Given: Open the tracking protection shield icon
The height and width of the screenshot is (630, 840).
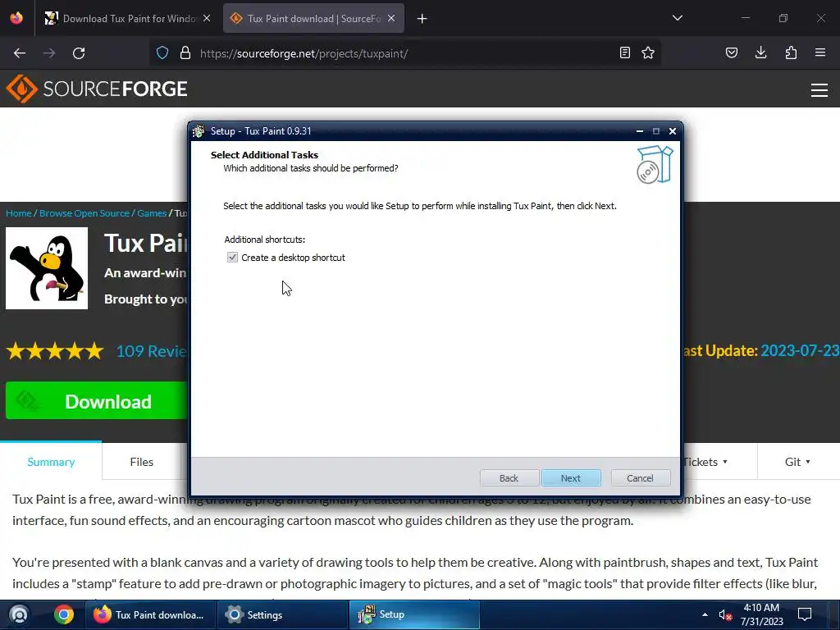Looking at the screenshot, I should click(162, 53).
